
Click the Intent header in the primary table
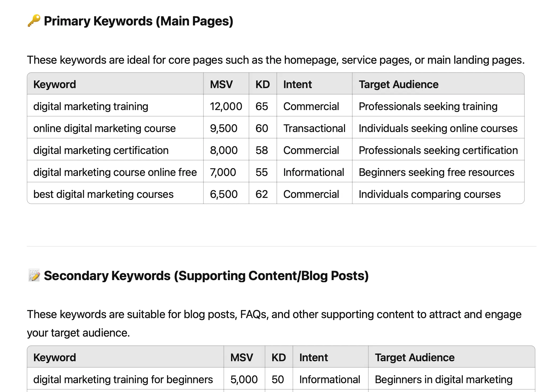297,85
